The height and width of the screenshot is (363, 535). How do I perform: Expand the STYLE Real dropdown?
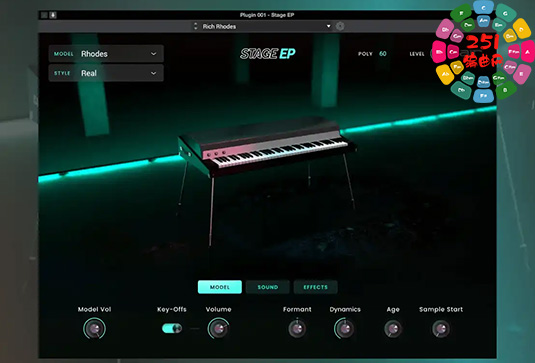coord(106,73)
